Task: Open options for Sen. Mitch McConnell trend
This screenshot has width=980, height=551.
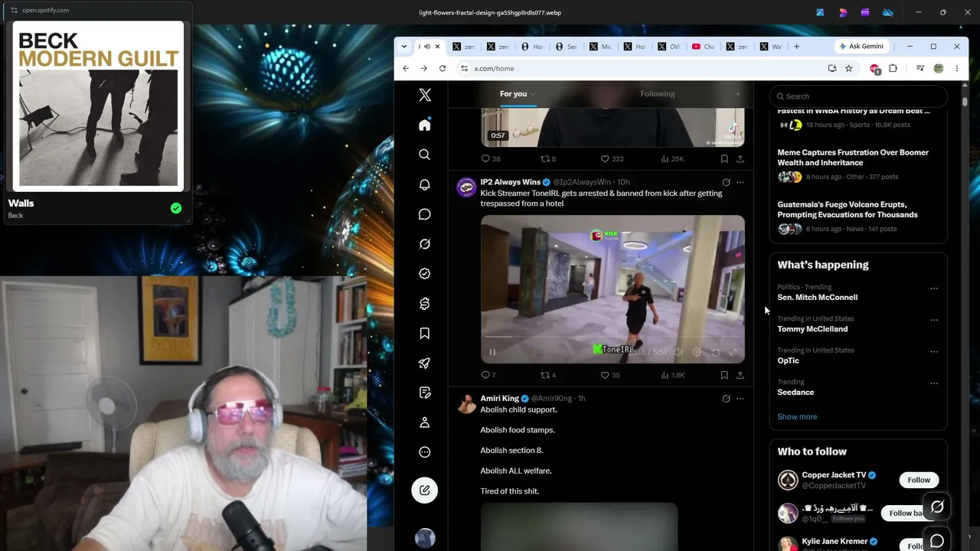Action: [934, 289]
